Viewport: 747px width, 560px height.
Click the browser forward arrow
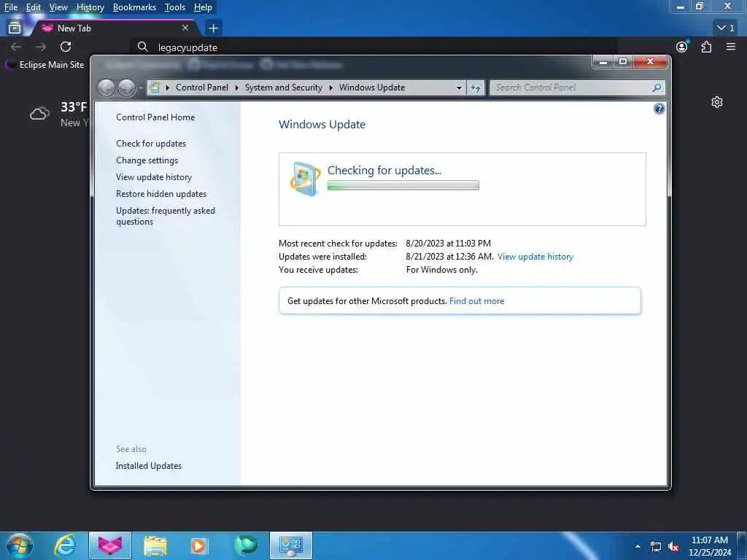(x=41, y=47)
